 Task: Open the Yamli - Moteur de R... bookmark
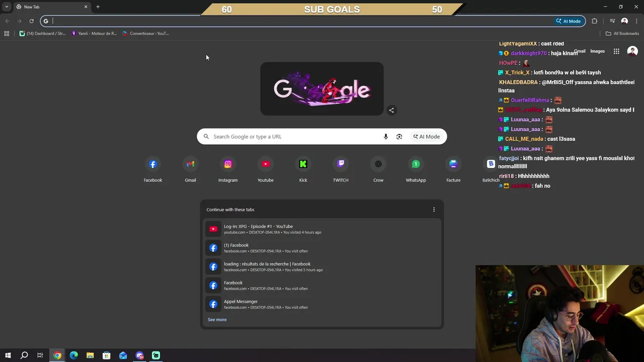[x=94, y=34]
